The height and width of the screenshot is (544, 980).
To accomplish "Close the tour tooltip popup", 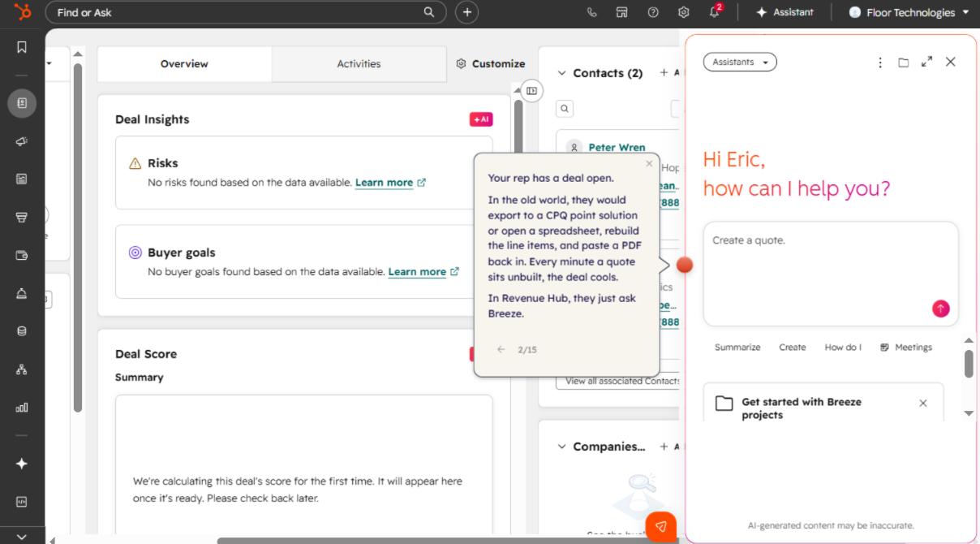I will coord(649,163).
